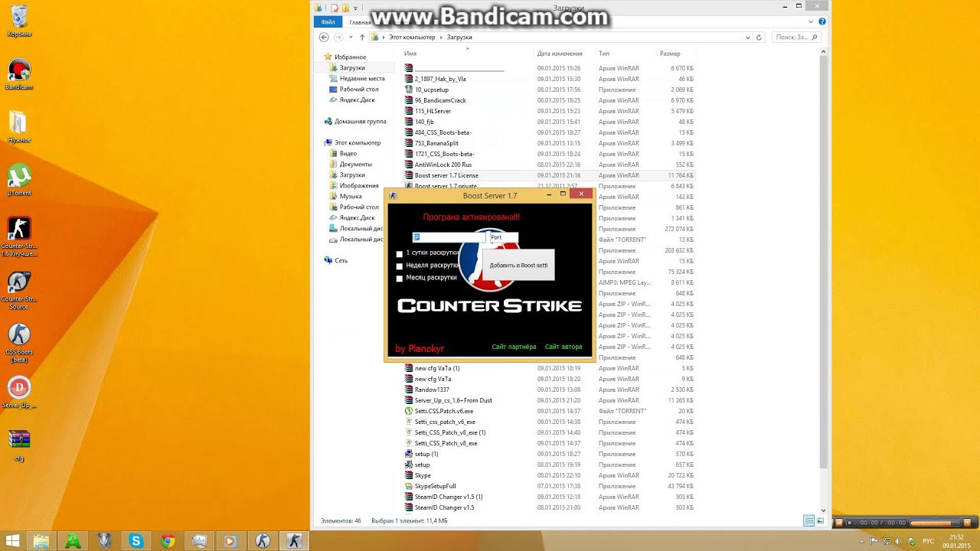The image size is (980, 551).
Task: Click the Port input field in Boost Server
Action: click(504, 237)
